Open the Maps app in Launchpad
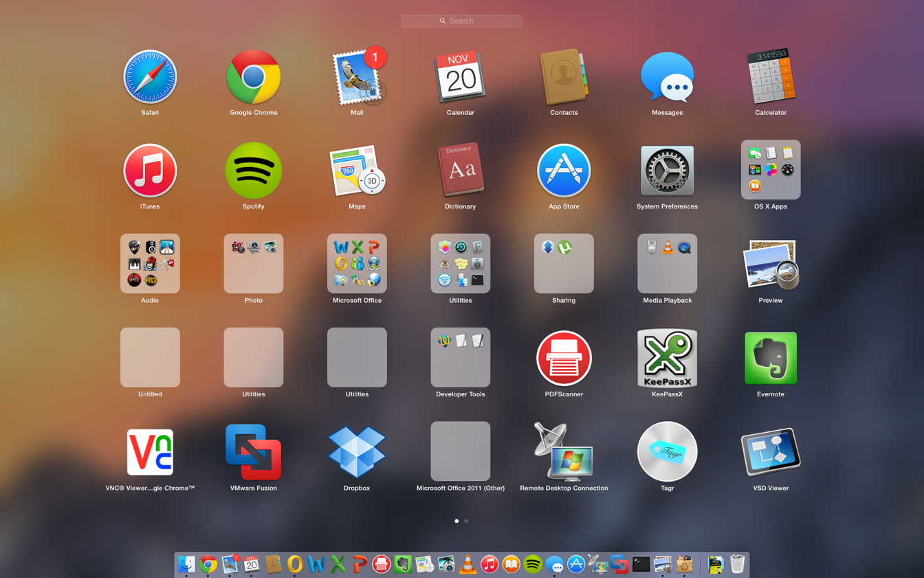This screenshot has width=924, height=578. [357, 171]
